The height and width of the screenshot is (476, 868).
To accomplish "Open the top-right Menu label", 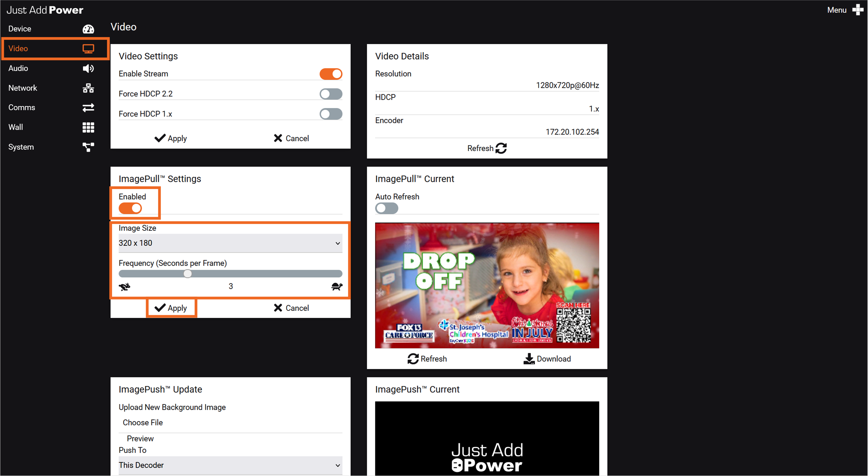I will click(837, 10).
